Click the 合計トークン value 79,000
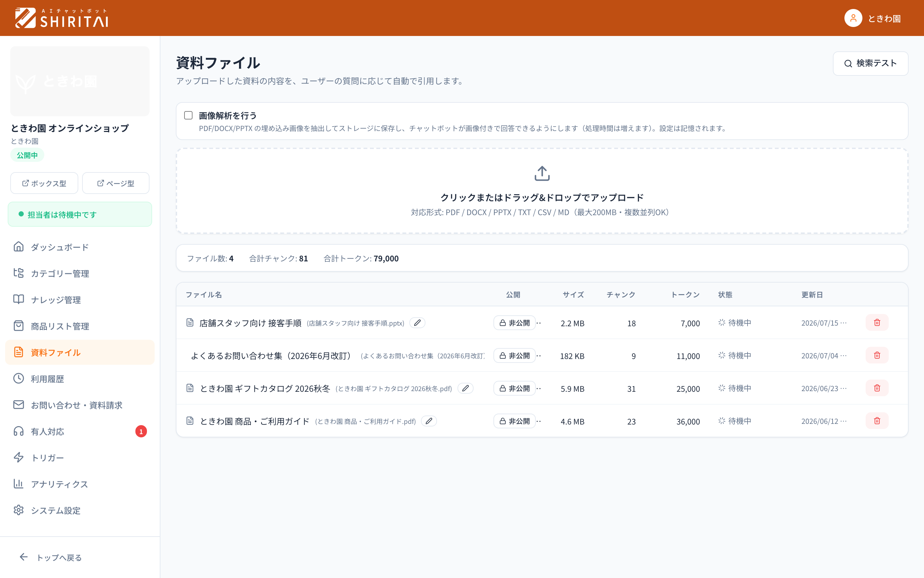 (386, 258)
